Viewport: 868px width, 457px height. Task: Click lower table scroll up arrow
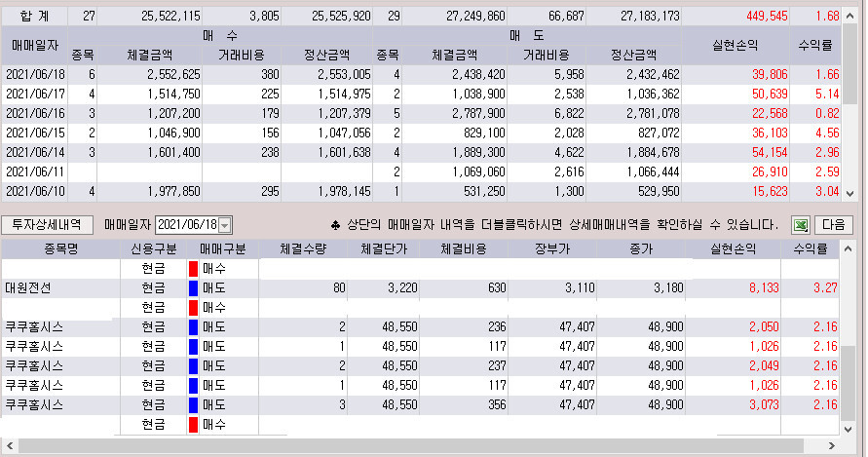(848, 249)
